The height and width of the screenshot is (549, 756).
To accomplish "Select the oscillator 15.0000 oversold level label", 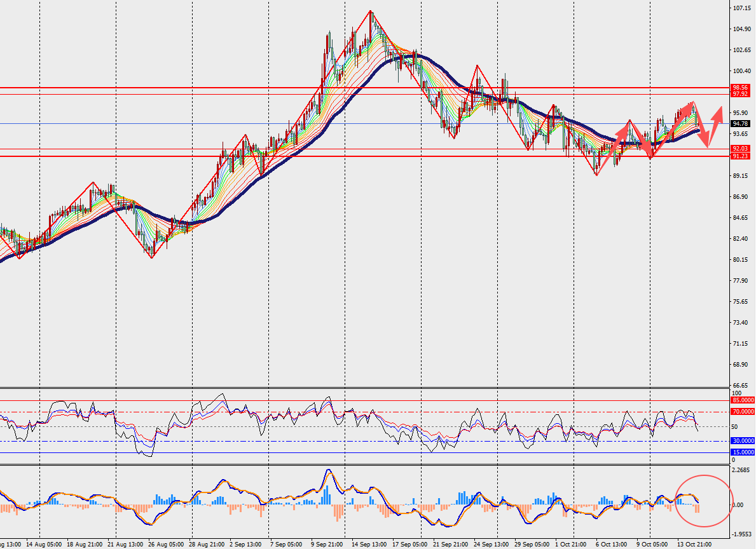I will (743, 452).
